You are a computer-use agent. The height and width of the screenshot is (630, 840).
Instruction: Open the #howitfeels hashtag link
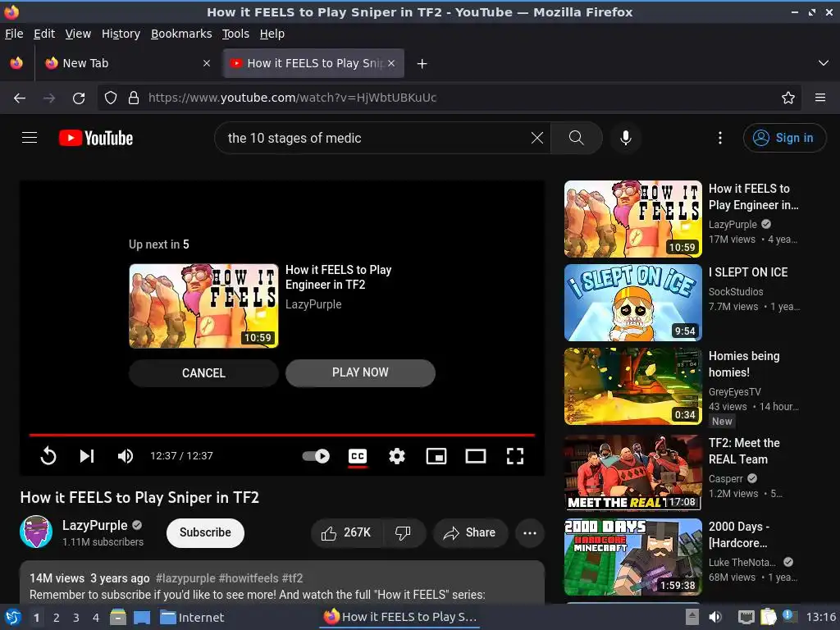249,578
